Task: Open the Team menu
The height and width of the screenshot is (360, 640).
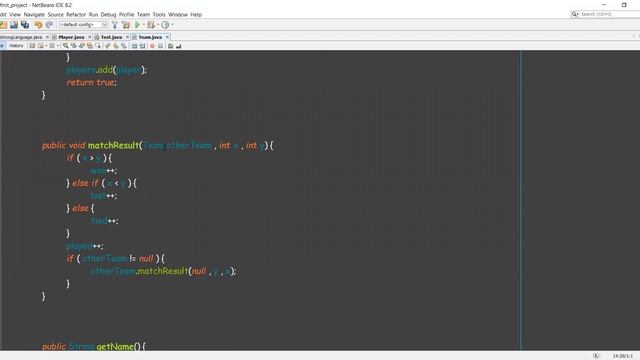Action: 143,15
